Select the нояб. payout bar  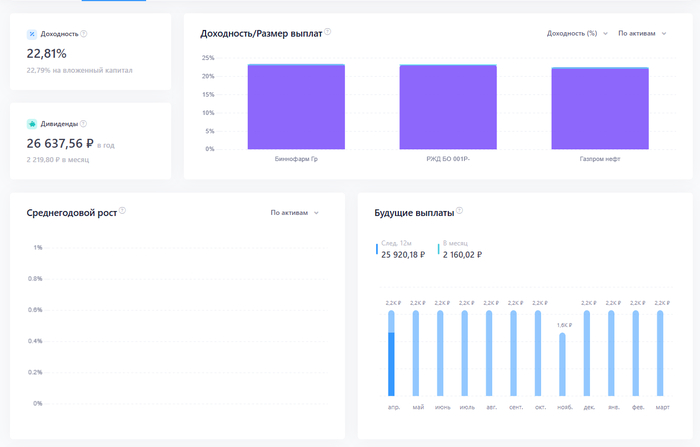562,364
